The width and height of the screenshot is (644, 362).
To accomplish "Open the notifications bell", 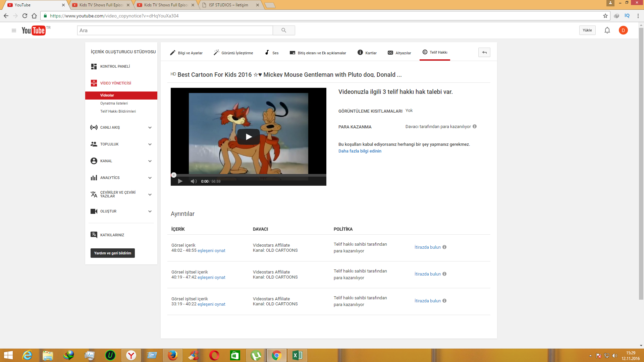I will click(x=607, y=31).
